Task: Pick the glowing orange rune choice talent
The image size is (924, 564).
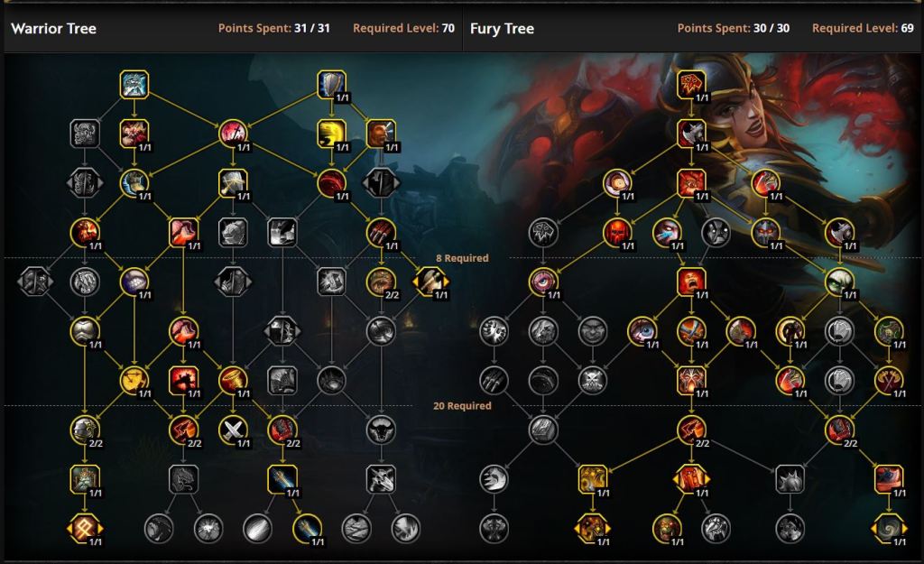Action: [x=85, y=529]
